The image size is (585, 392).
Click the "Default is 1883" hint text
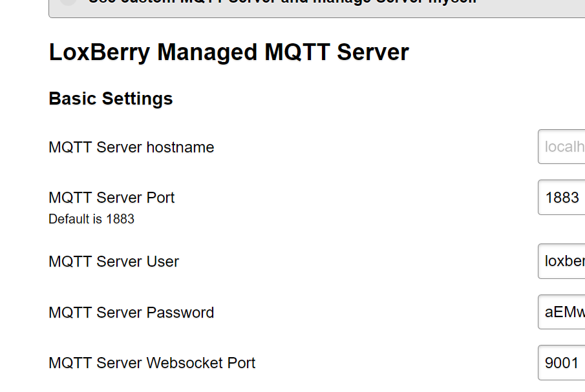91,219
